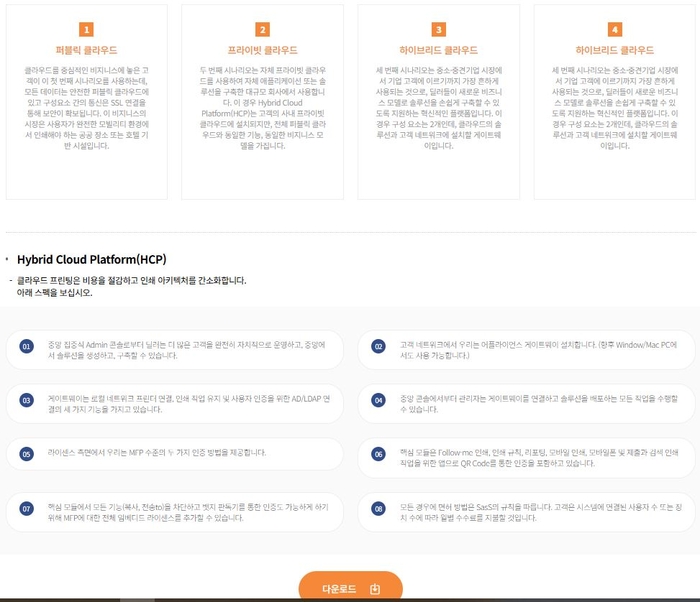Click the orange number 2 badge

click(262, 29)
